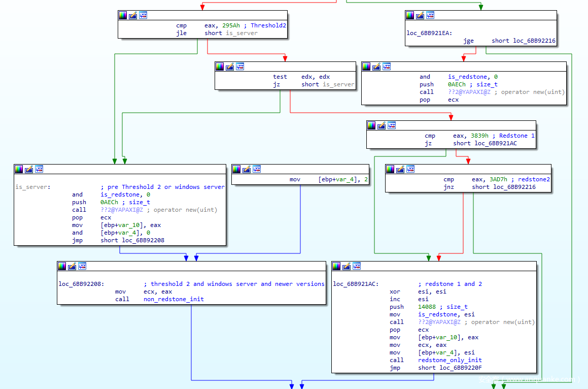Click the group nodes icon on the loc_6BB921EA block

(x=430, y=15)
